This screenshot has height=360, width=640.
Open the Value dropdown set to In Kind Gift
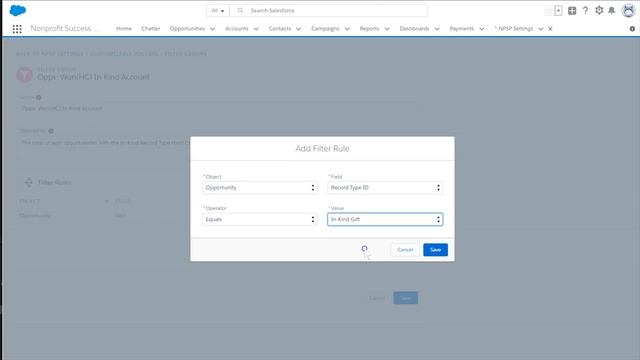click(385, 220)
